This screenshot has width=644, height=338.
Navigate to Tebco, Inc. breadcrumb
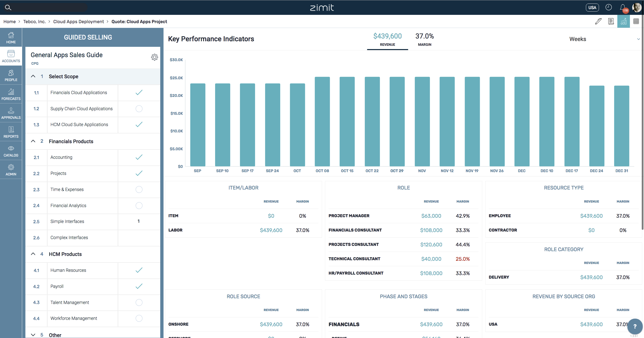coord(34,22)
